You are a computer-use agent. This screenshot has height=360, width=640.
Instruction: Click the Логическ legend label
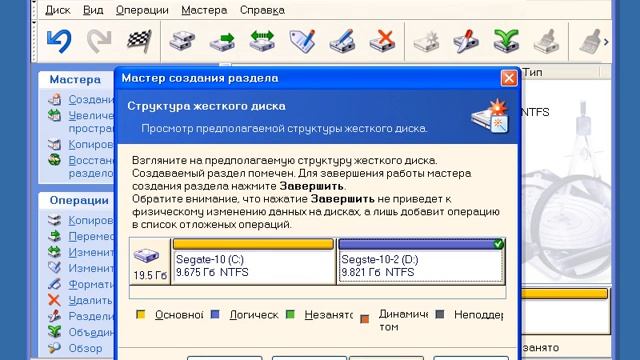tap(253, 315)
